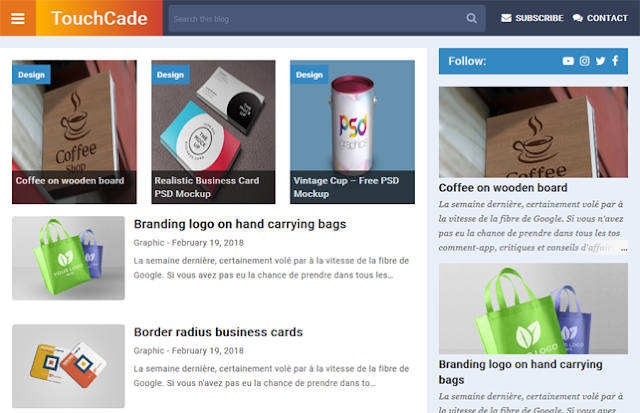Viewport: 640px width, 413px height.
Task: Expand the sidebar excerpt ellipsis
Action: [624, 248]
